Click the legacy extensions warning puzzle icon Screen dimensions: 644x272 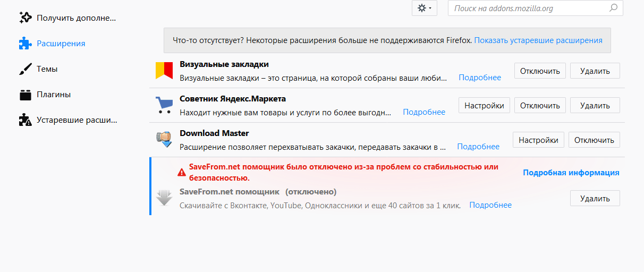(25, 120)
